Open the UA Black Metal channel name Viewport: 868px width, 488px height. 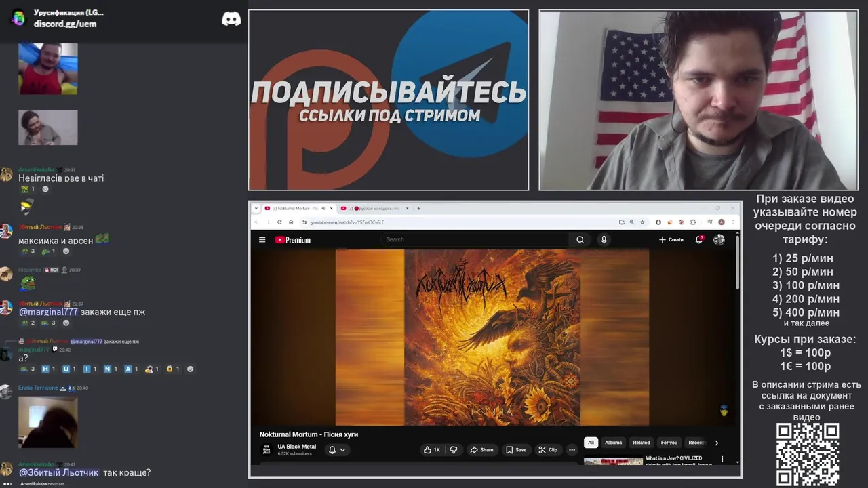tap(296, 447)
